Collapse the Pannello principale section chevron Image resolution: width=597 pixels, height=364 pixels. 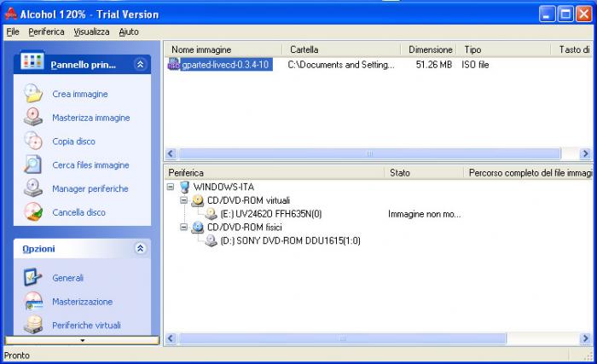[140, 64]
